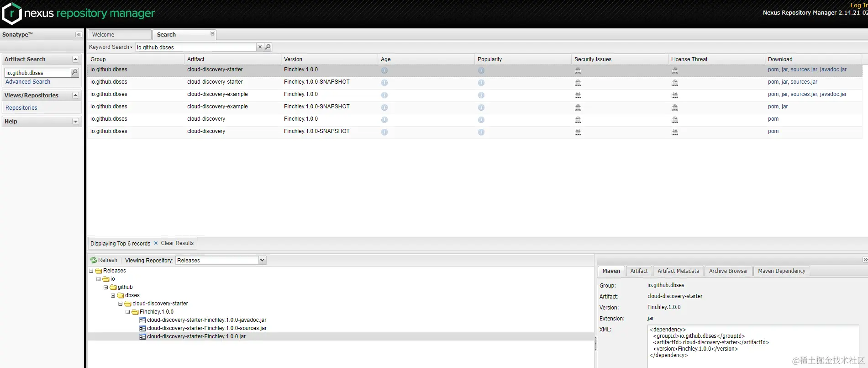Open the Maven Dependency tab
This screenshot has height=368, width=868.
[781, 271]
